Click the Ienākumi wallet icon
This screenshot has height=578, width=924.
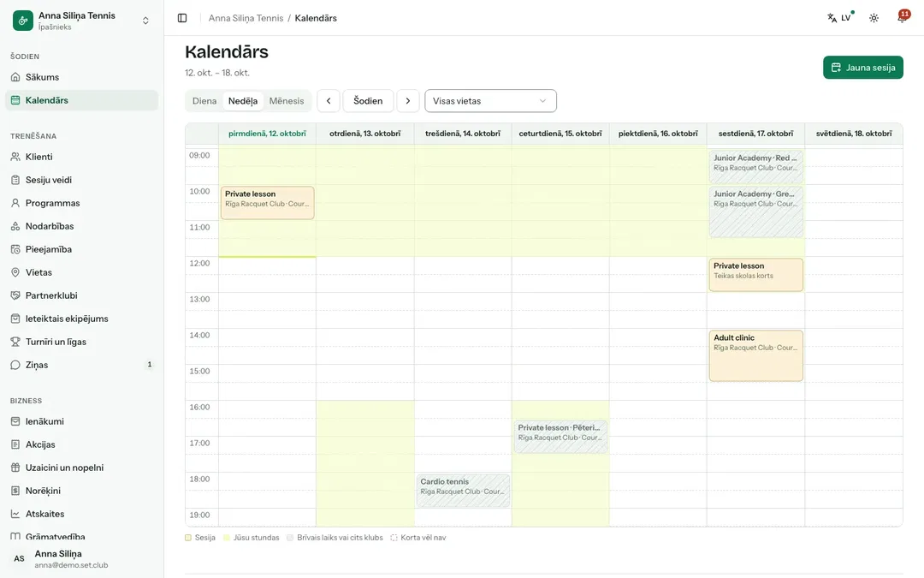(x=15, y=421)
